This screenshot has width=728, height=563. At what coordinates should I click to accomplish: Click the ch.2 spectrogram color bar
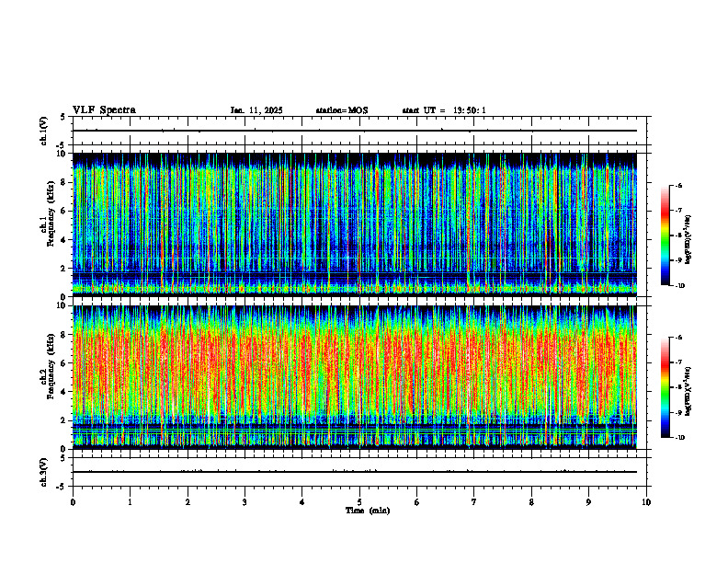click(x=665, y=387)
